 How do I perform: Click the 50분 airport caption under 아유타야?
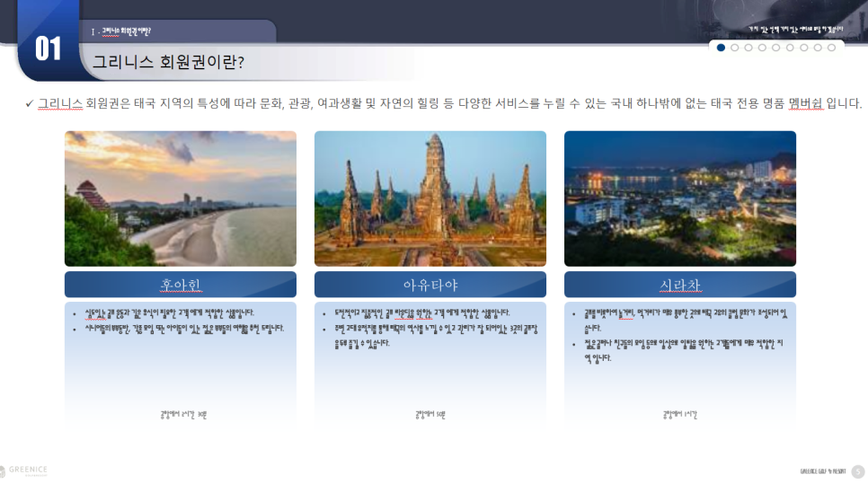(430, 414)
